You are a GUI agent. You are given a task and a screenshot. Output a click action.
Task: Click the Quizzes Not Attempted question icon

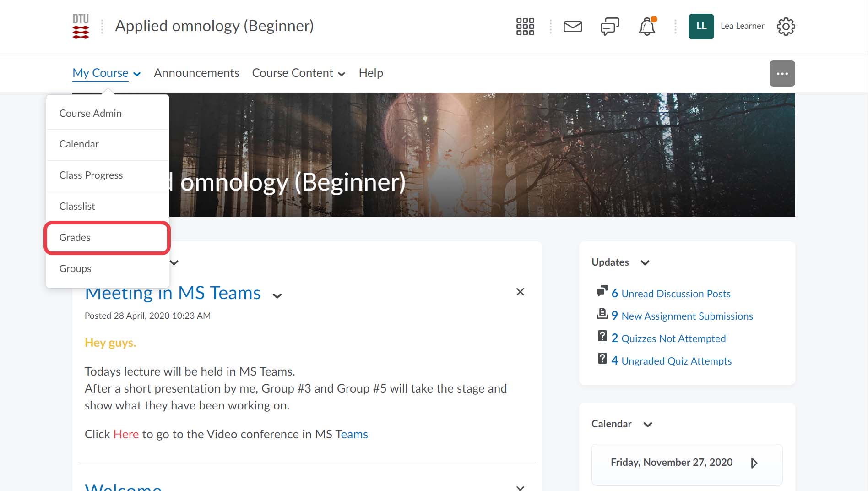602,336
